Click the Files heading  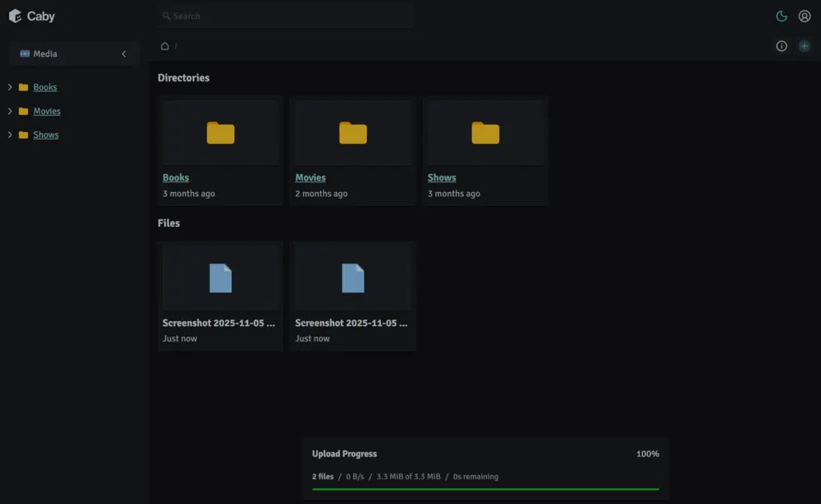[168, 223]
